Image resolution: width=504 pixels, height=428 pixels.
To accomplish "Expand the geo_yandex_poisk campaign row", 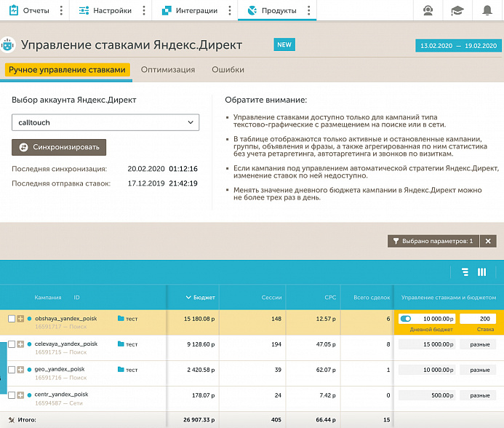I will pyautogui.click(x=20, y=370).
